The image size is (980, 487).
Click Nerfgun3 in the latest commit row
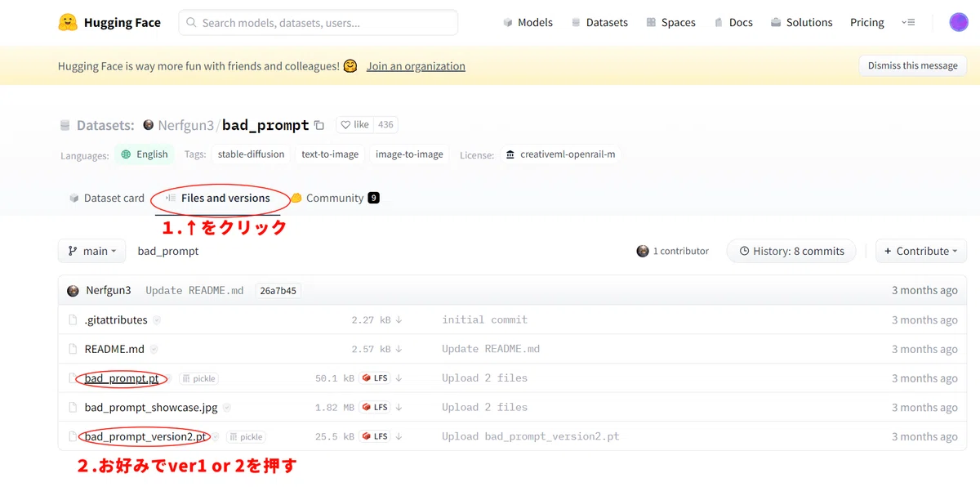tap(109, 290)
